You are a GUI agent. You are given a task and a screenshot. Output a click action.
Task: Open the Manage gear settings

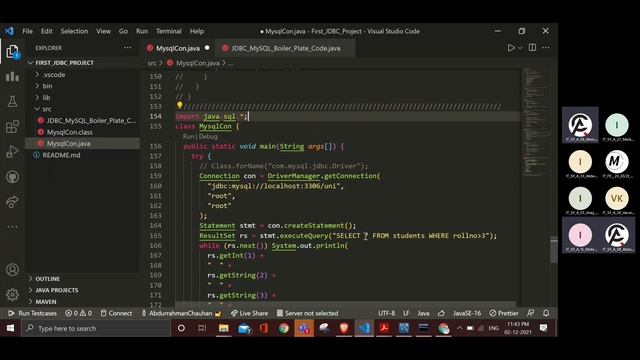pyautogui.click(x=12, y=294)
